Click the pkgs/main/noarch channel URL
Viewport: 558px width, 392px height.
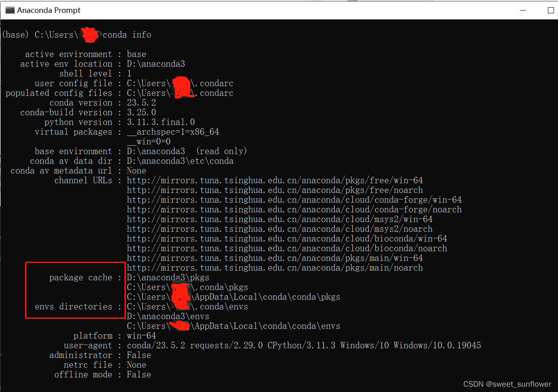point(275,268)
